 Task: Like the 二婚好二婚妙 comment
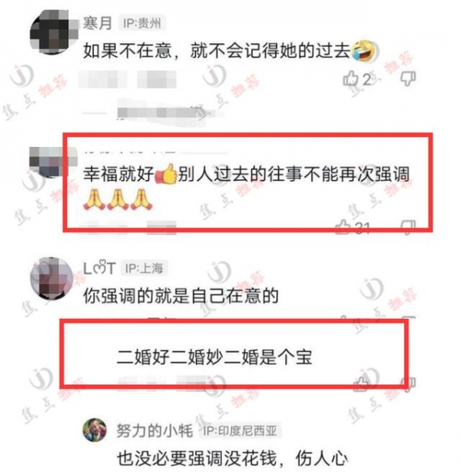[362, 384]
